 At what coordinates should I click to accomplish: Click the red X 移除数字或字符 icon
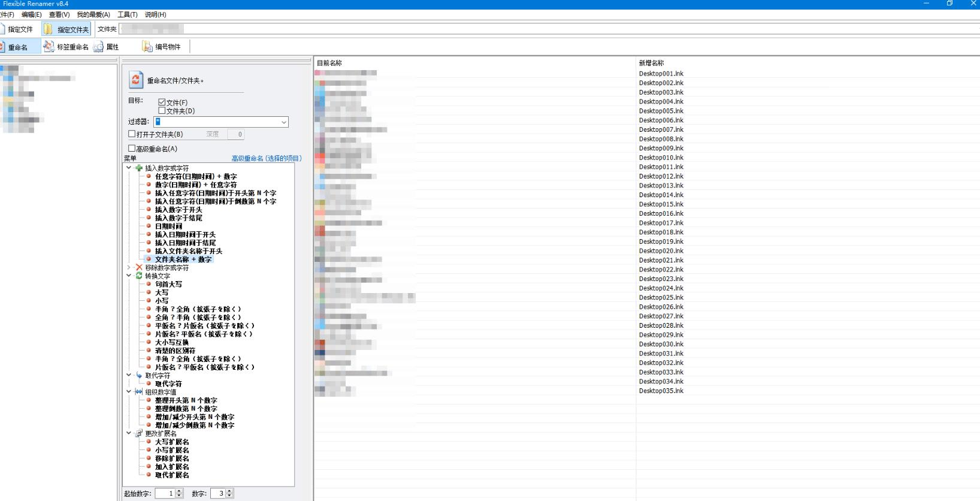click(139, 268)
